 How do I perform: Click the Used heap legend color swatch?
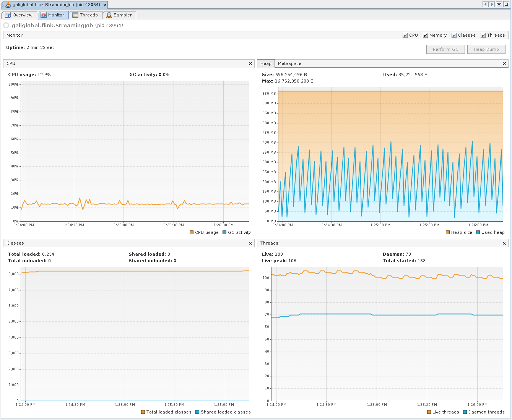[478, 233]
